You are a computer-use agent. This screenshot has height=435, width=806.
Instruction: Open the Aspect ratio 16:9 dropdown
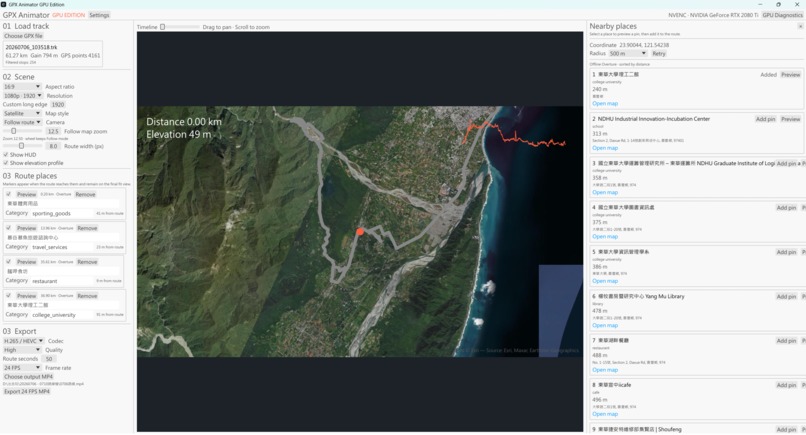22,86
